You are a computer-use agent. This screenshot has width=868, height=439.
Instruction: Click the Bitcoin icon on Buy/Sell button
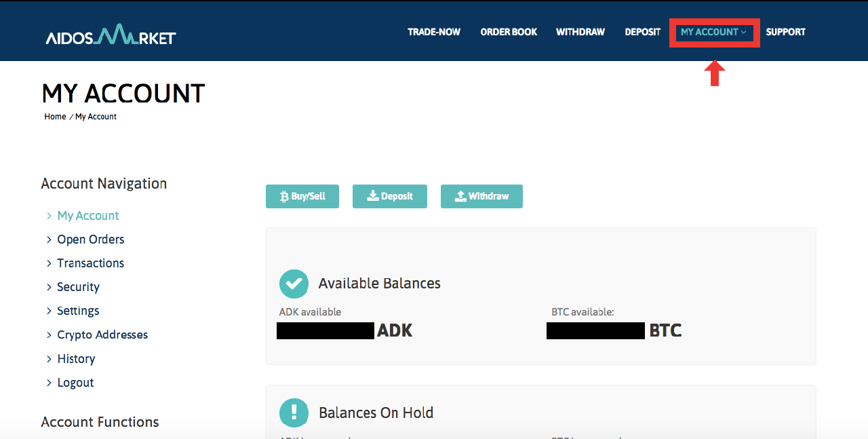pyautogui.click(x=284, y=197)
